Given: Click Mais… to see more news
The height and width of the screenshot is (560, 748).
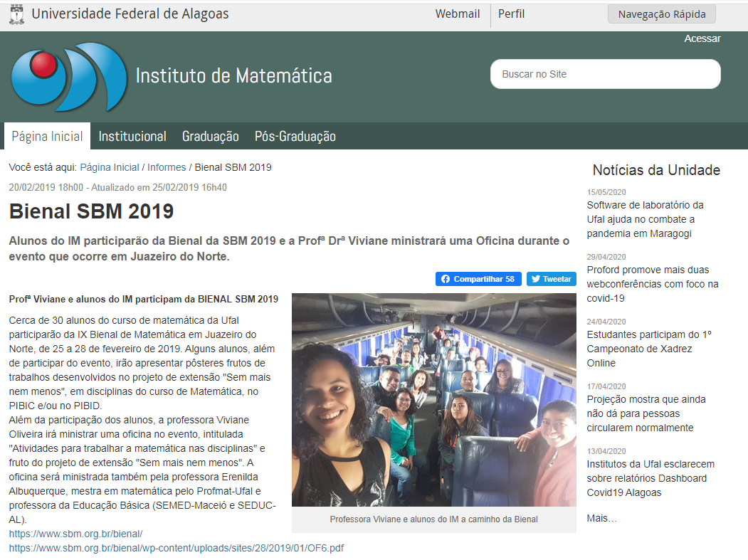Looking at the screenshot, I should click(601, 518).
